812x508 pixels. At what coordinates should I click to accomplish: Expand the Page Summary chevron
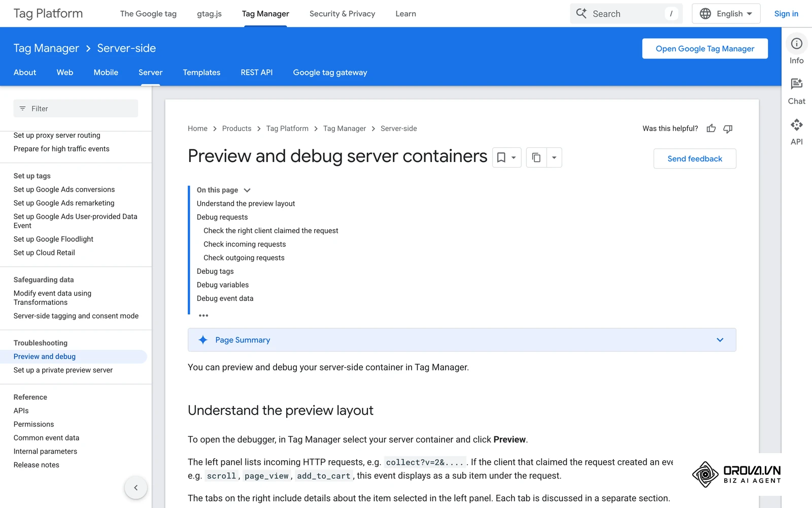coord(720,340)
